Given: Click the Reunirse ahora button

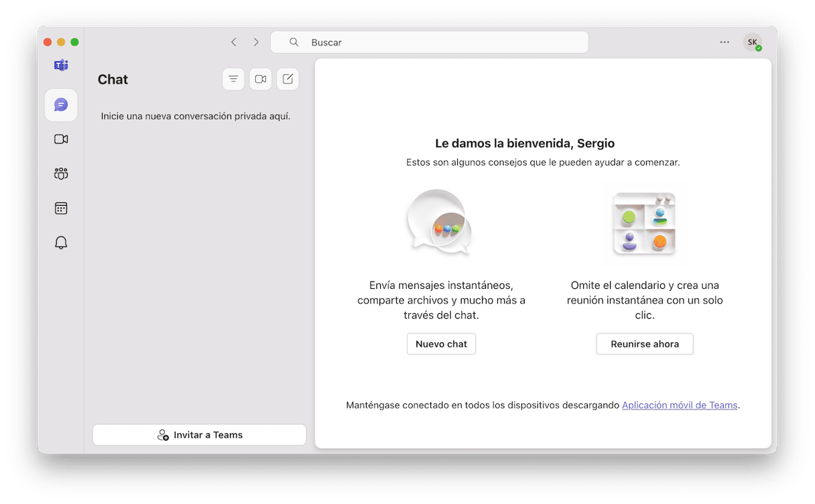Looking at the screenshot, I should [645, 344].
